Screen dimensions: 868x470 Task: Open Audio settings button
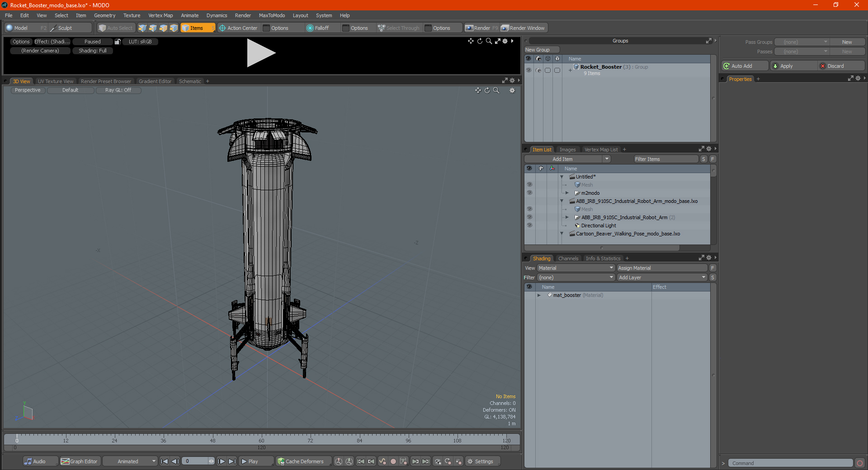(x=40, y=461)
